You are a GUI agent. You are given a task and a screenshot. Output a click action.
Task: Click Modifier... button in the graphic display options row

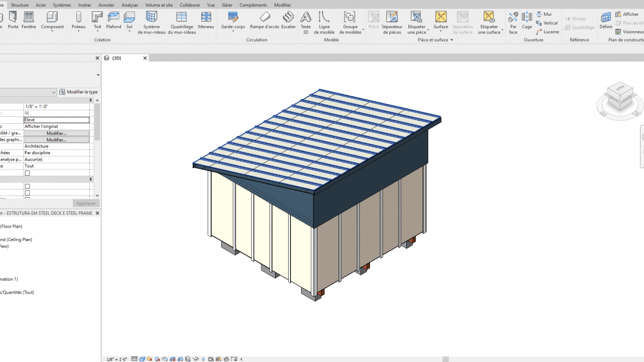click(x=56, y=139)
